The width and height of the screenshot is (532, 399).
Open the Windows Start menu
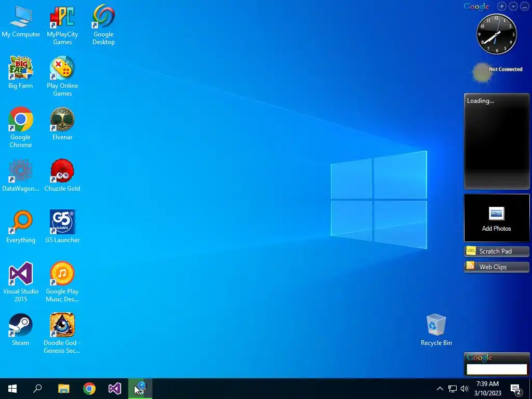coord(12,389)
